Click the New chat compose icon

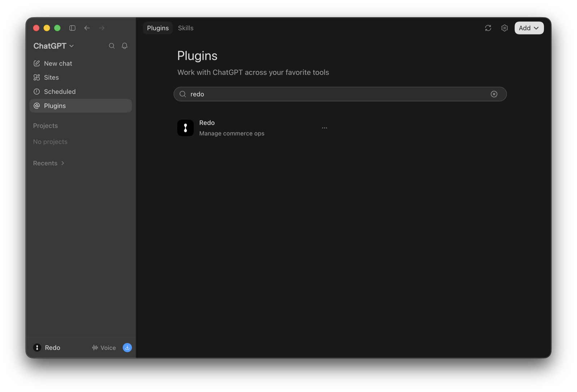(x=37, y=63)
